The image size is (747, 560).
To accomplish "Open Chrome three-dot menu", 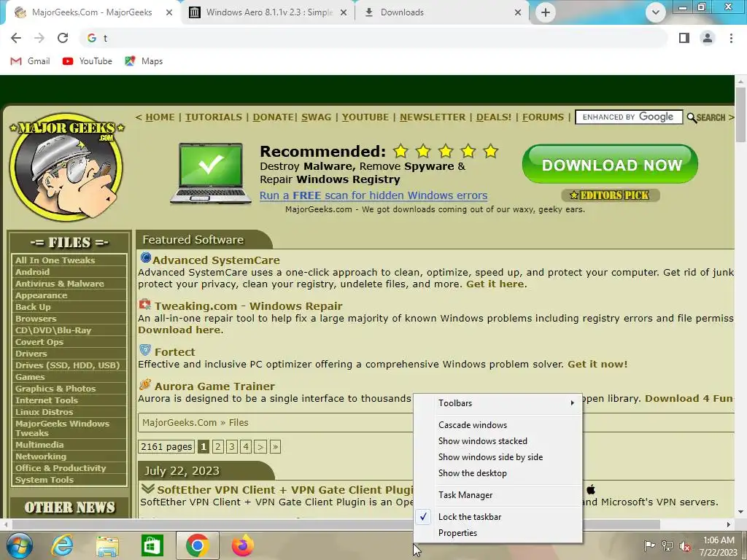I will click(x=731, y=38).
